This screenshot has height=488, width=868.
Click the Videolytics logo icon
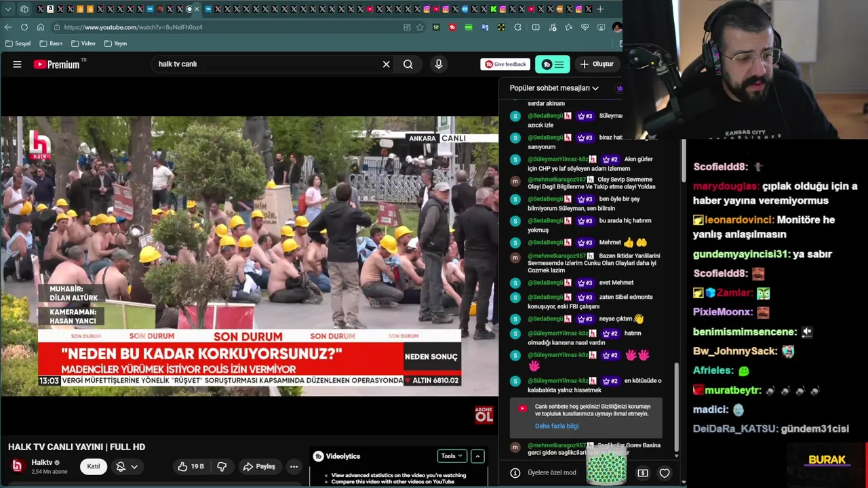click(x=318, y=456)
